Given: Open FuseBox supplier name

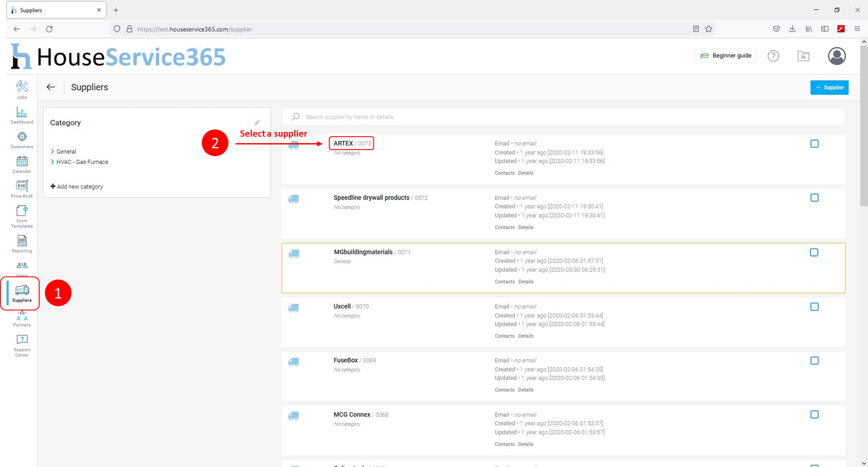Looking at the screenshot, I should (345, 360).
